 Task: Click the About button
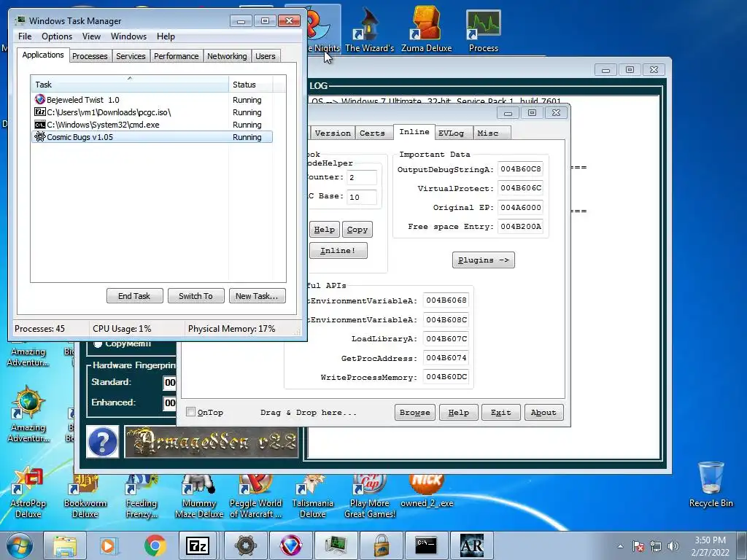pos(543,413)
